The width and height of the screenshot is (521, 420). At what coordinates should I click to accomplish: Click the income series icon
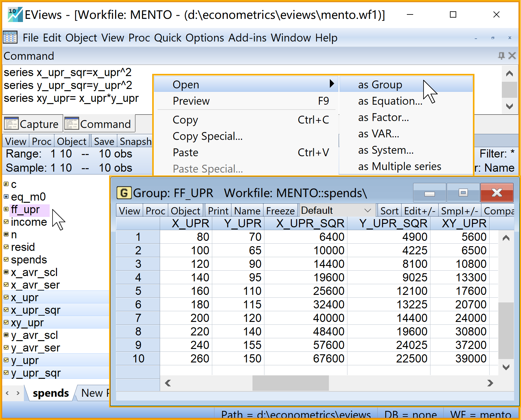[x=6, y=222]
